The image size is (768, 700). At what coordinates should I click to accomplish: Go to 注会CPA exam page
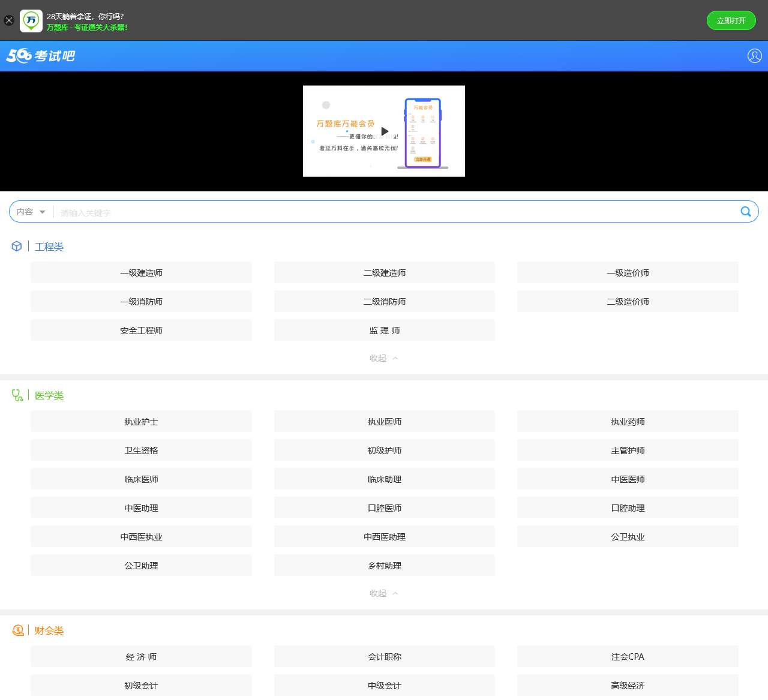628,657
